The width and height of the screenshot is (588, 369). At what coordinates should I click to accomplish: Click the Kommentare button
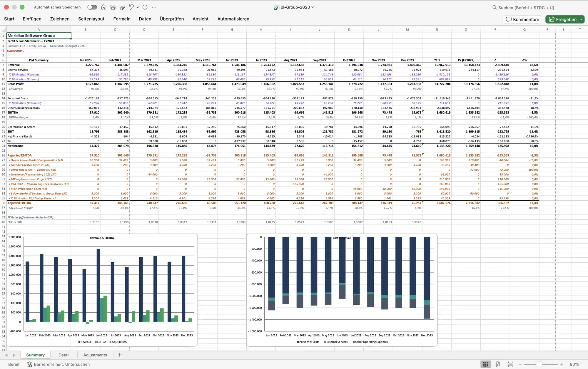[522, 19]
